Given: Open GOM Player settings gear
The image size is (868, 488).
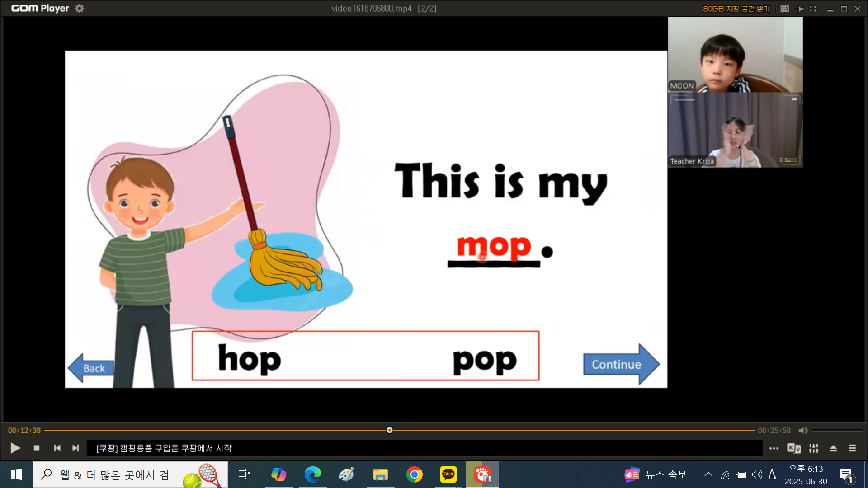Looking at the screenshot, I should (80, 9).
